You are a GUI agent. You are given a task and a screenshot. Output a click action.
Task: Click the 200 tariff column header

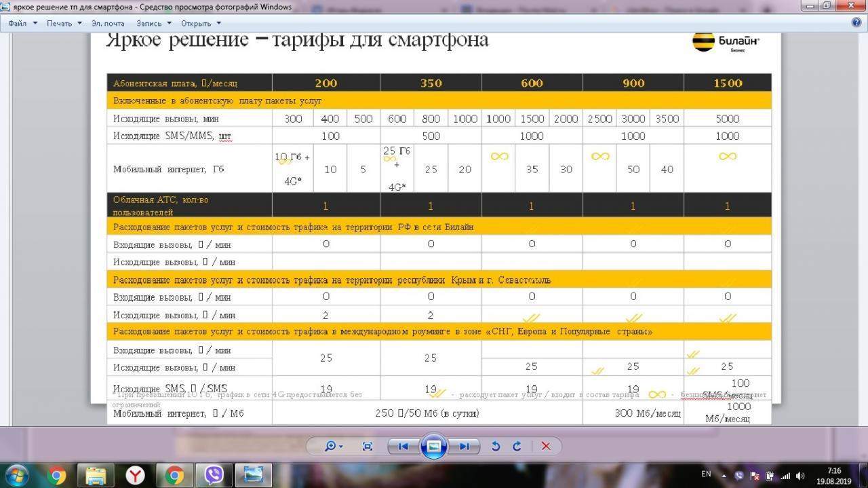[x=326, y=83]
